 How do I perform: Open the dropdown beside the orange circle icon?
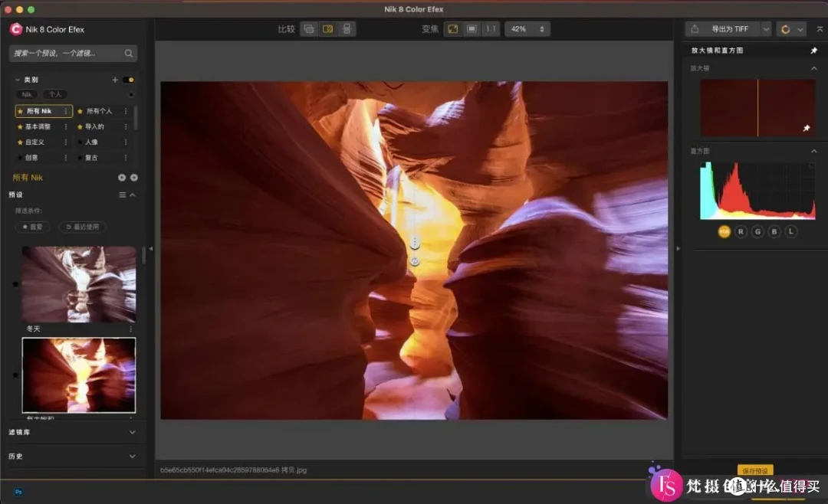click(800, 30)
